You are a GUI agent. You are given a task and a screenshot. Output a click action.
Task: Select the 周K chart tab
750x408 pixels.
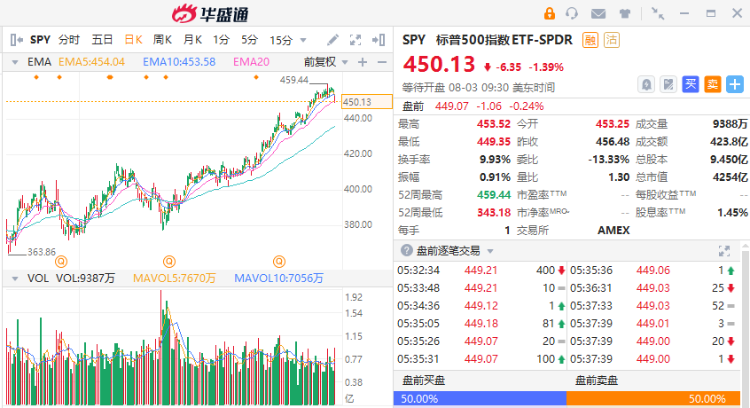(x=163, y=40)
